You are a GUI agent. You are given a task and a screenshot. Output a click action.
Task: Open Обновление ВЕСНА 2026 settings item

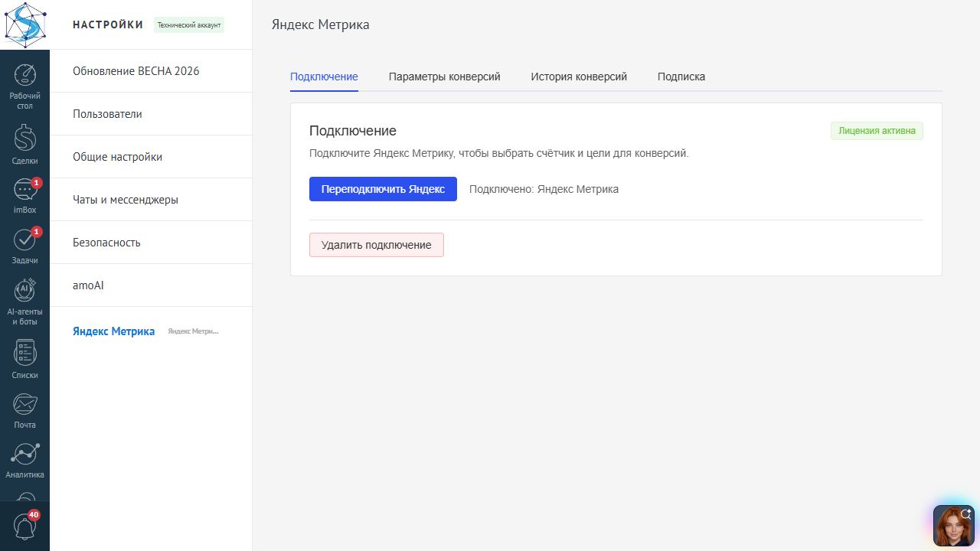tap(151, 71)
